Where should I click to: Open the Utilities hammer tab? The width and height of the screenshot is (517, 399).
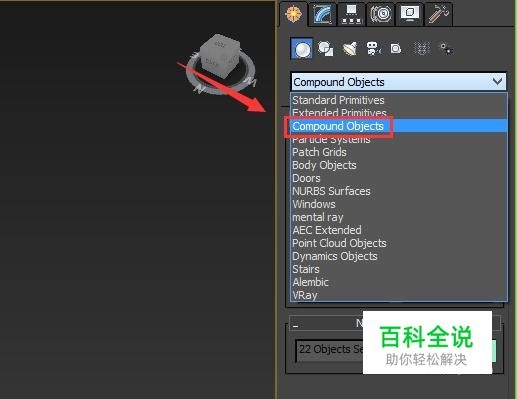tap(438, 14)
